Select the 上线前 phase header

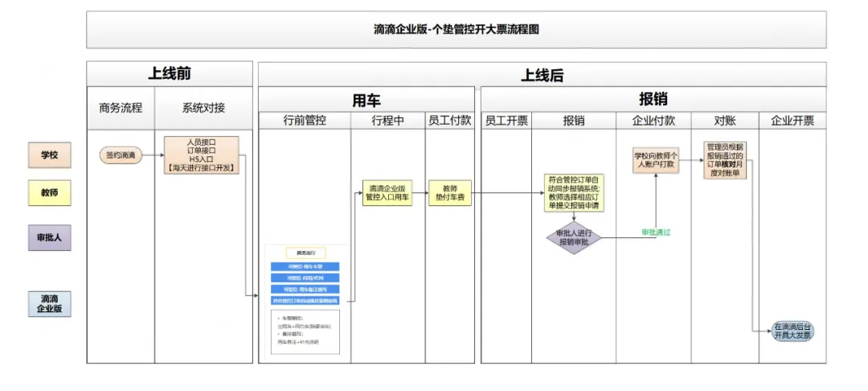pyautogui.click(x=170, y=74)
